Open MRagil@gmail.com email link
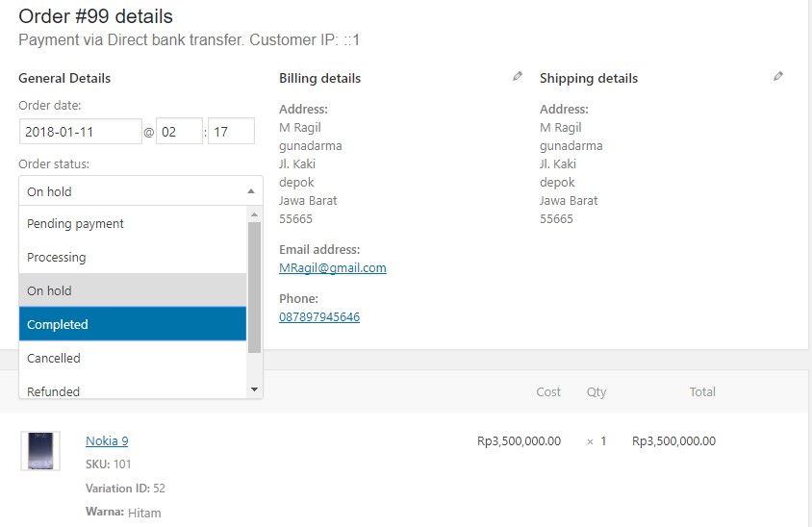This screenshot has width=812, height=527. click(332, 268)
